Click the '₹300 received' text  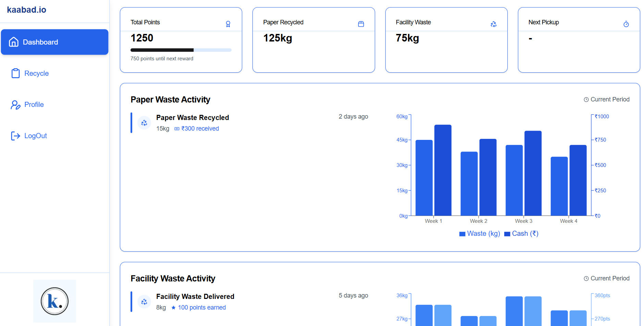[200, 129]
